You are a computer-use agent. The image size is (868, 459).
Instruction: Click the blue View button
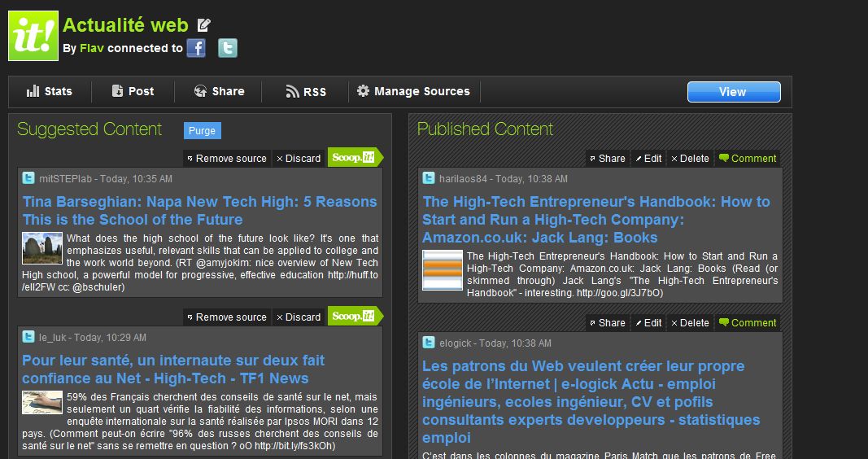point(734,92)
